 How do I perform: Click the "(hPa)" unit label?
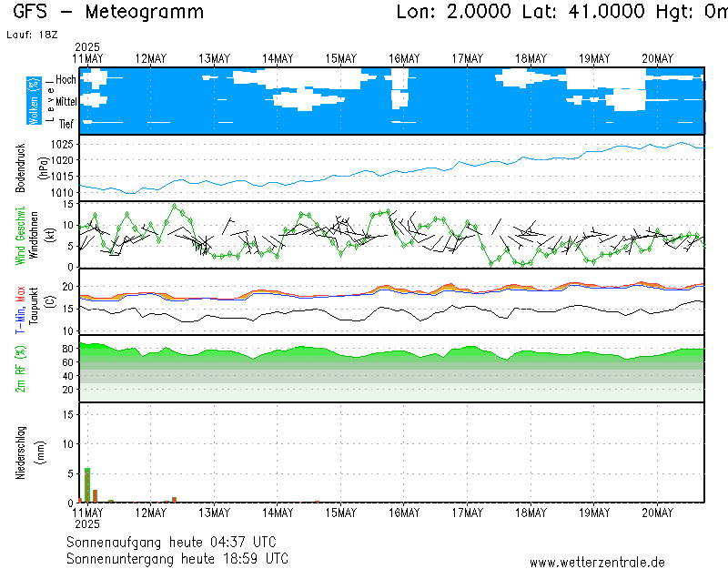(43, 168)
